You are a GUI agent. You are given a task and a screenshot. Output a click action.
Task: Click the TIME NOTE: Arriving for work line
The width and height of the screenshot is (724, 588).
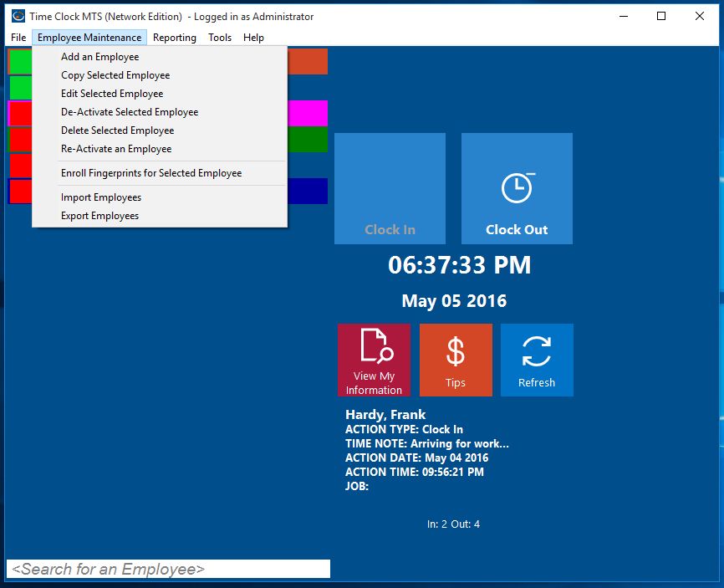coord(427,443)
